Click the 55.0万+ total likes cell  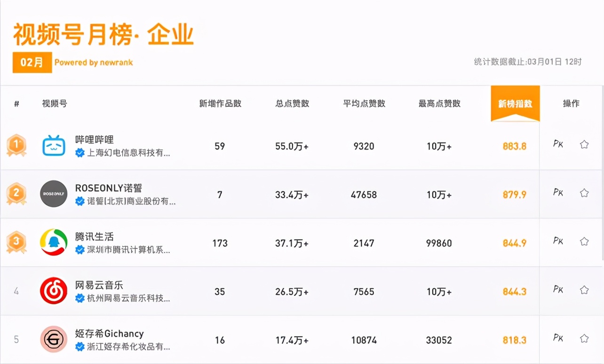tap(292, 146)
